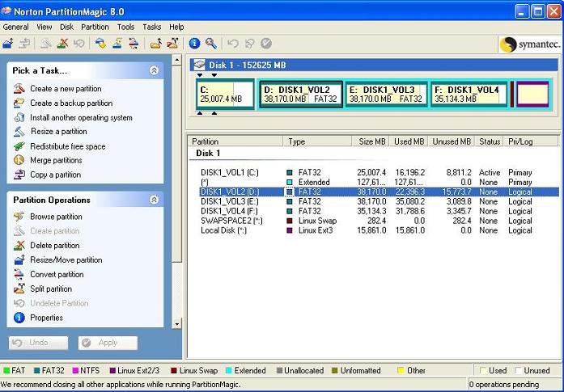Launch the Redistribute free space task
564x392 pixels.
(x=67, y=146)
